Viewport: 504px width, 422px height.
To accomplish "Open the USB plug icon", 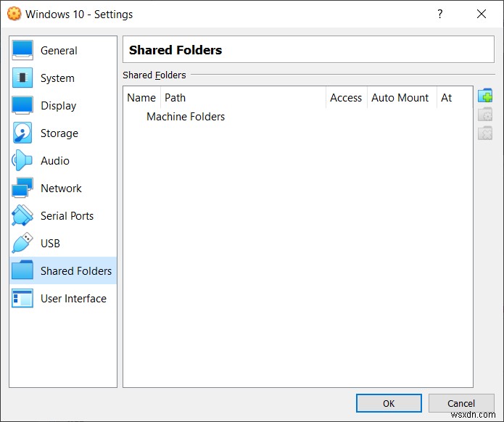I will (x=22, y=243).
